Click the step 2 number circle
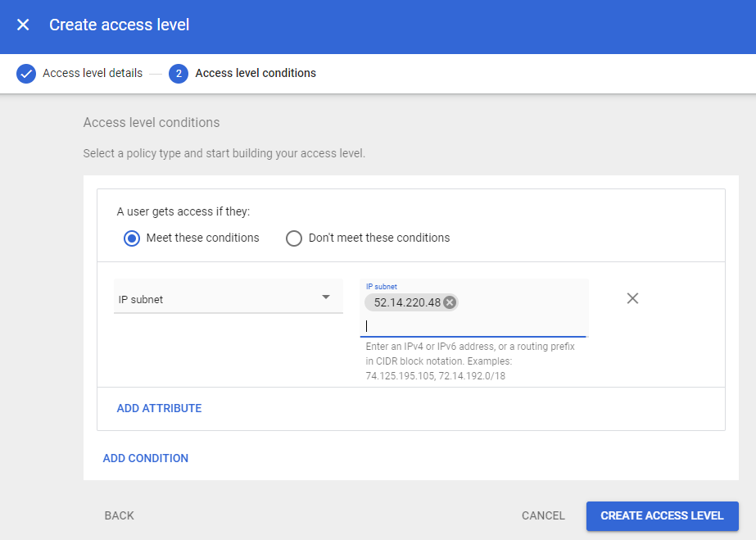The width and height of the screenshot is (756, 540). point(179,74)
